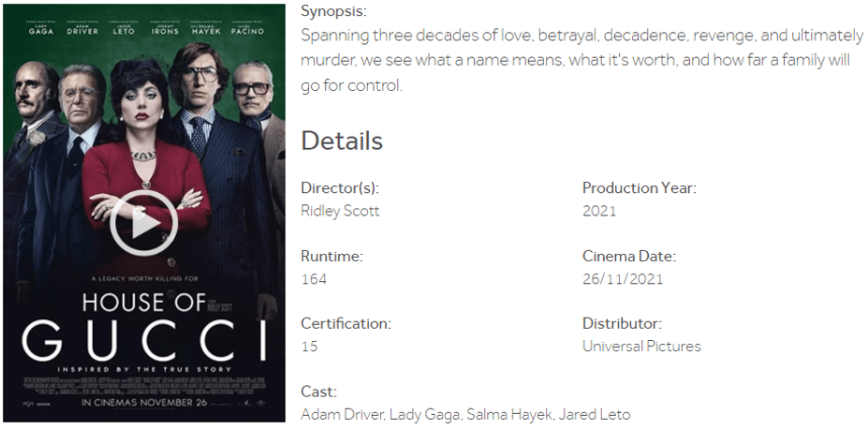Viewport: 868px width, 429px height.
Task: Click the Runtime label
Action: [x=331, y=256]
